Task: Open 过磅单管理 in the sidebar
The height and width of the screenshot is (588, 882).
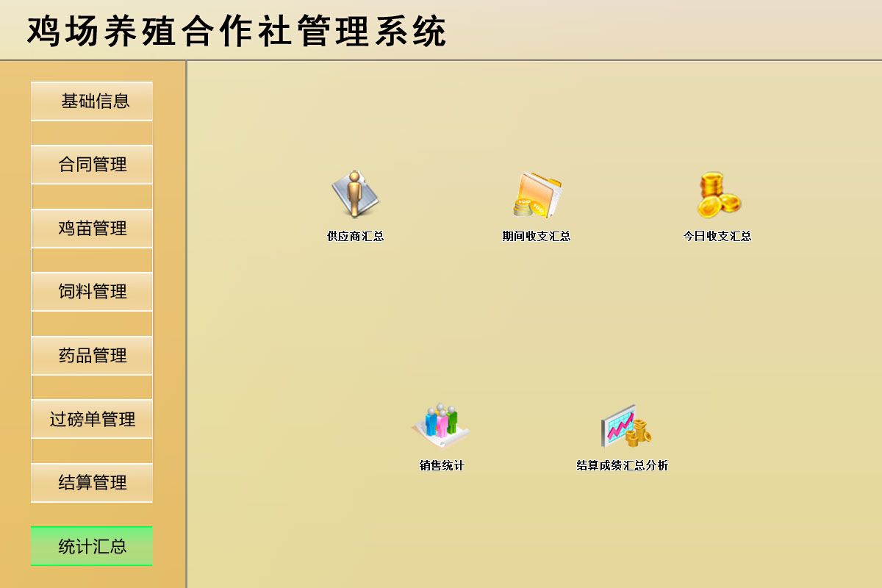Action: pyautogui.click(x=92, y=419)
